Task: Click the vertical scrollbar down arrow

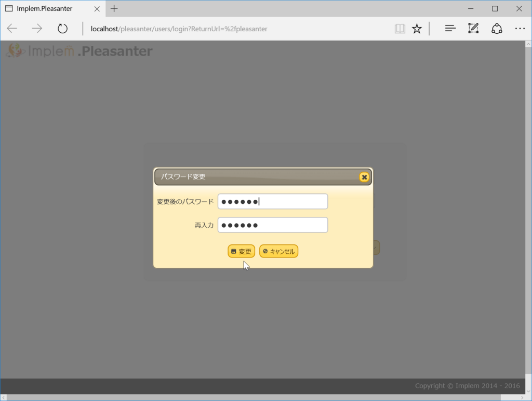Action: [528, 391]
